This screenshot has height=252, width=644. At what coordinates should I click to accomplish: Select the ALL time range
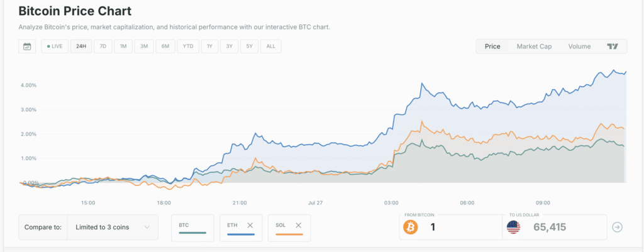[x=270, y=47]
